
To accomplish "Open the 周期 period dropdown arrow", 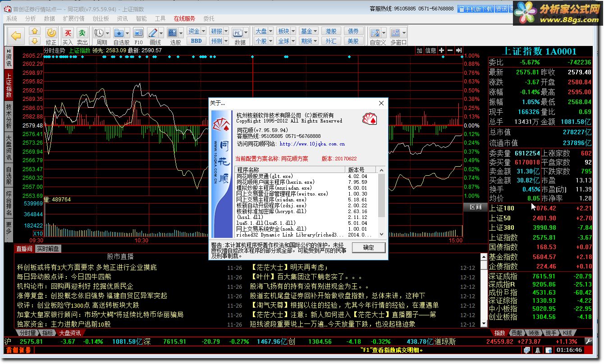I will click(x=108, y=33).
